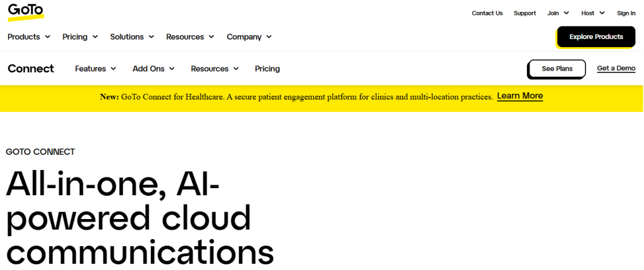Click Sign In

click(626, 13)
